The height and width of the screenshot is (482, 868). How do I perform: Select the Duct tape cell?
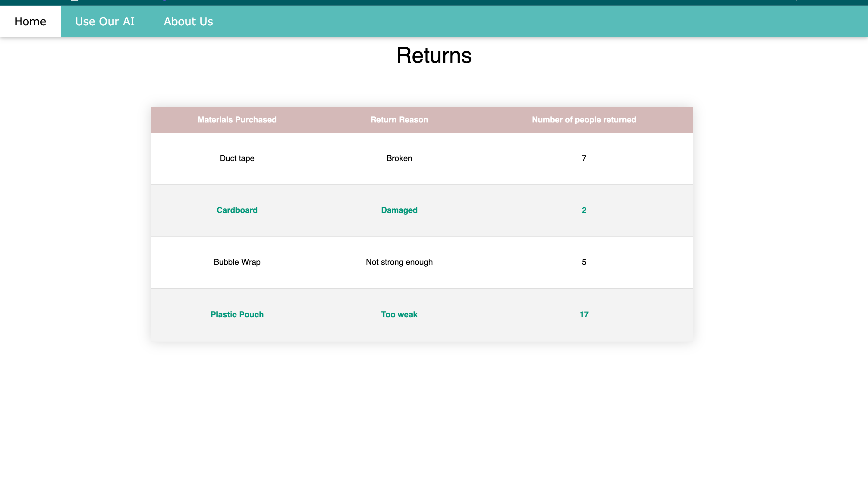[237, 158]
